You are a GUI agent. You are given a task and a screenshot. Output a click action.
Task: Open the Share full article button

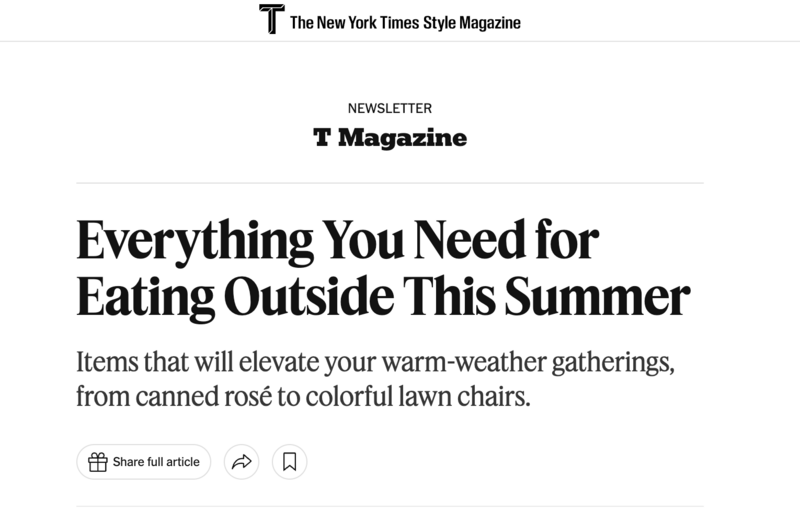tap(143, 462)
